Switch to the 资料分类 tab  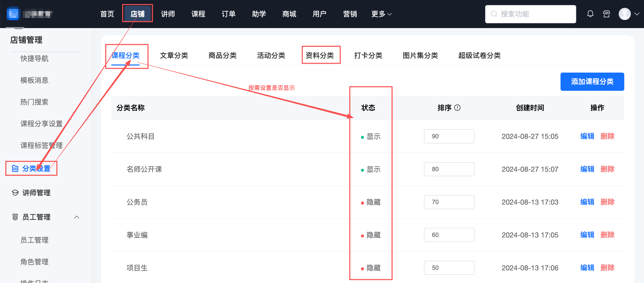[x=320, y=55]
